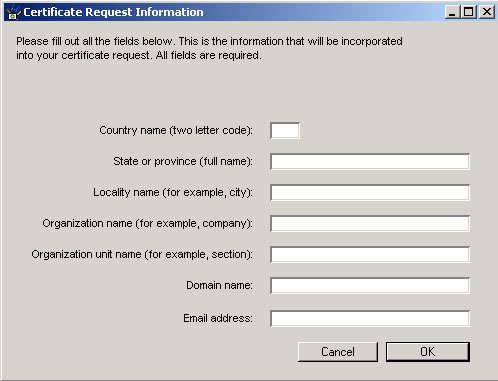Click the Certificate Request Information title bar text
The image size is (498, 381).
click(113, 12)
